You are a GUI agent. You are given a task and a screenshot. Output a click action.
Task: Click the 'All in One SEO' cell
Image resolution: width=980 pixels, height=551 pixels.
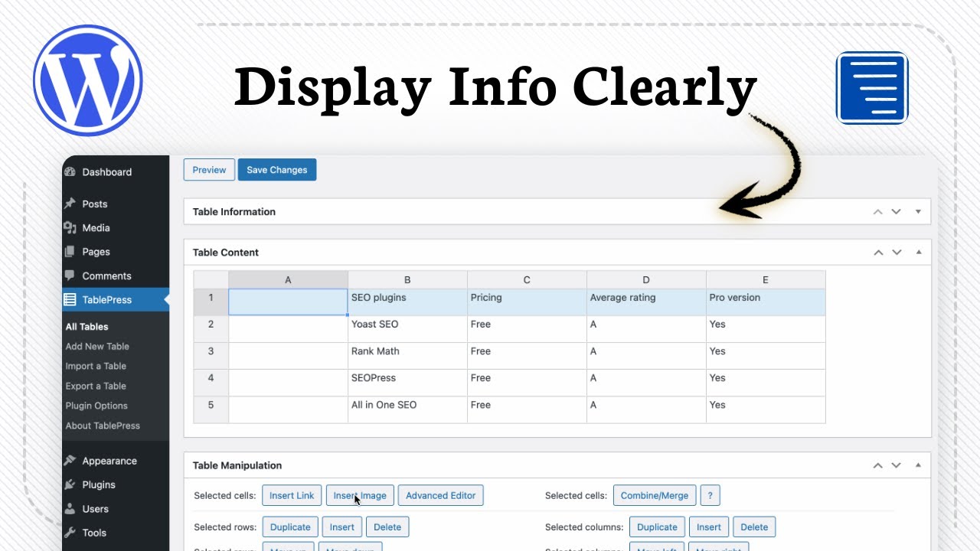tap(407, 409)
